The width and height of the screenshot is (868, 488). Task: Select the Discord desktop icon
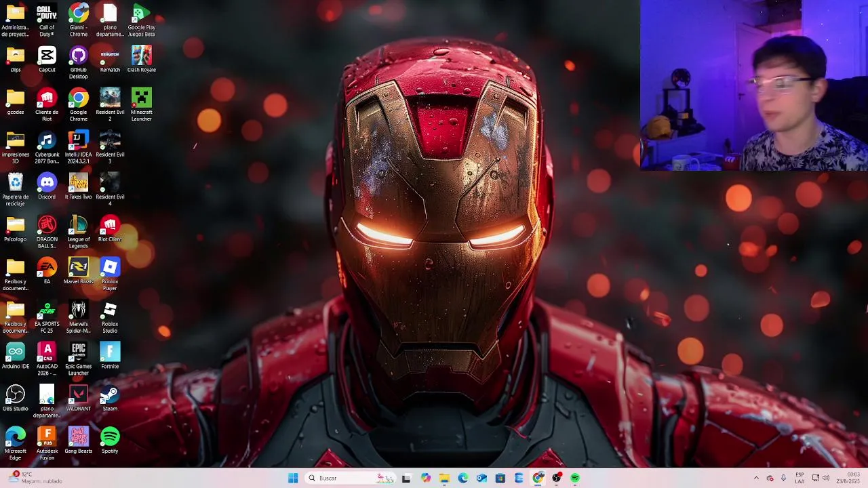(x=47, y=186)
